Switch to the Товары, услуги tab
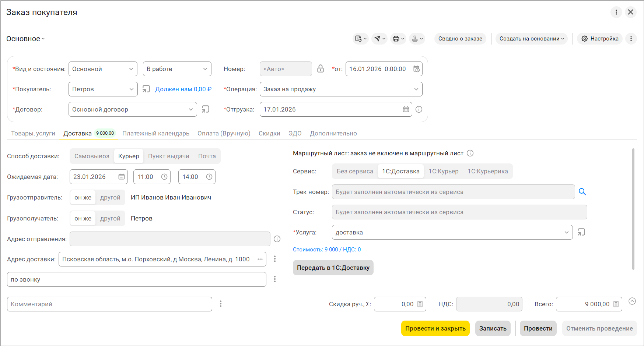This screenshot has height=346, width=644. click(x=33, y=133)
